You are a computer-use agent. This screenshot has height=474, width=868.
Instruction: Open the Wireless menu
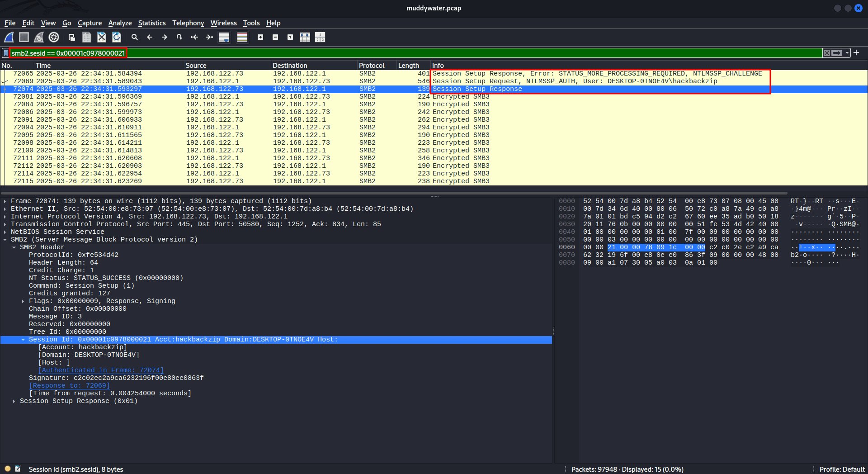point(223,23)
